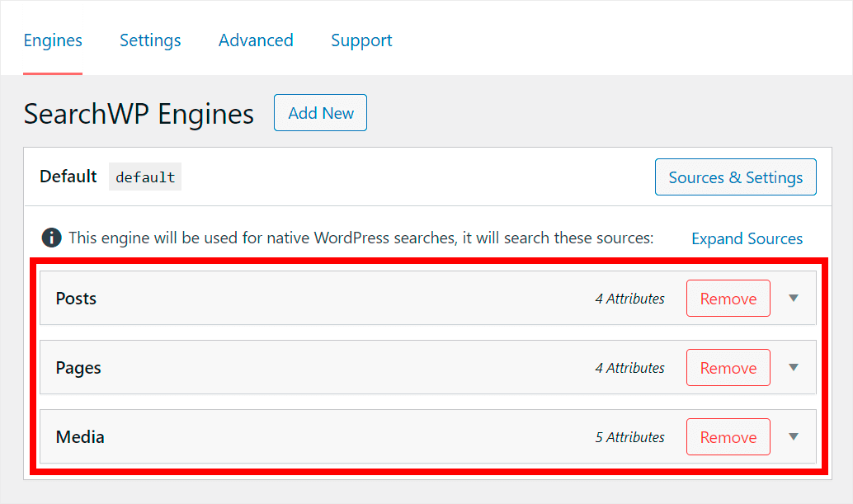Image resolution: width=853 pixels, height=504 pixels.
Task: Remove the Pages source
Action: pos(728,368)
